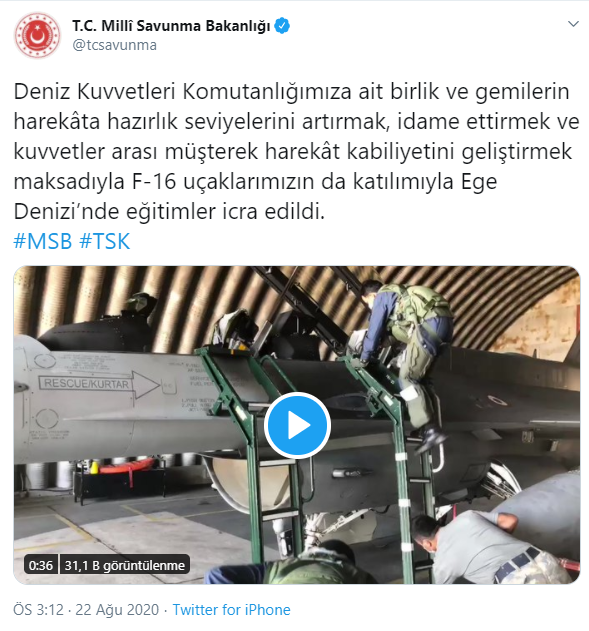Click the RESCUE/KURTAR arrow in the video

99,384
